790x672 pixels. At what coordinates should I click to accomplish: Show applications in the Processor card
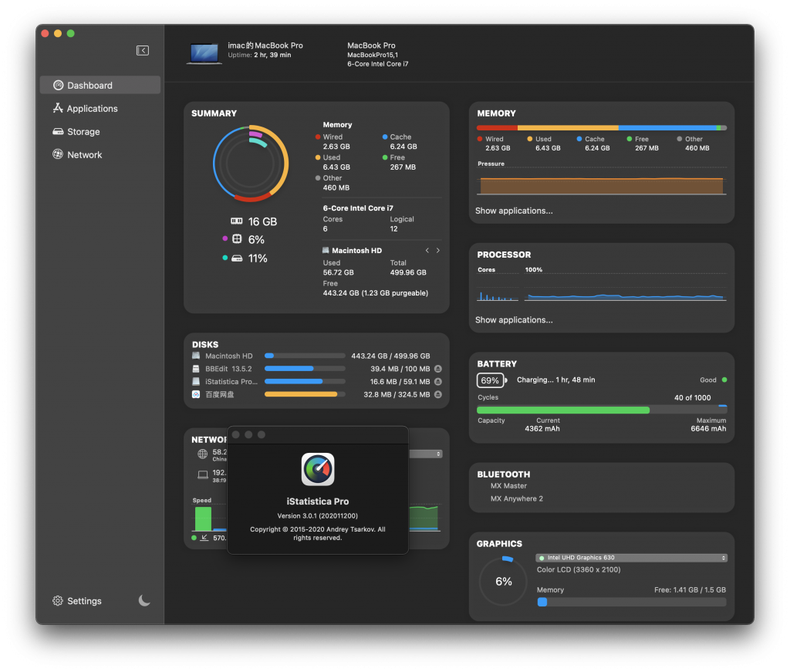(514, 320)
